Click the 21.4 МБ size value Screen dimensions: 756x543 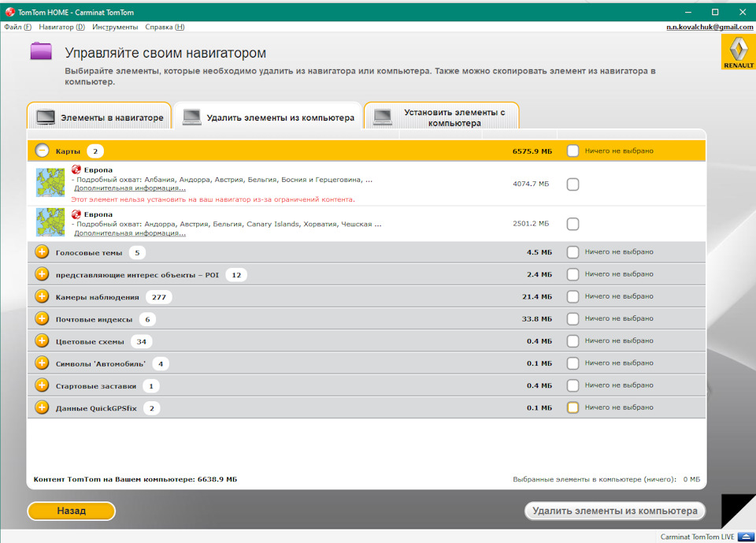(537, 297)
